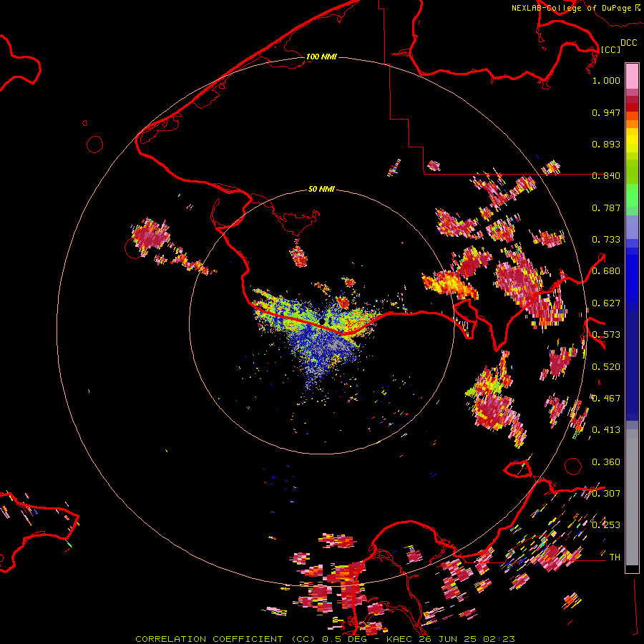The width and height of the screenshot is (644, 644).
Task: Click the 50 NMI range ring label
Action: (x=321, y=189)
